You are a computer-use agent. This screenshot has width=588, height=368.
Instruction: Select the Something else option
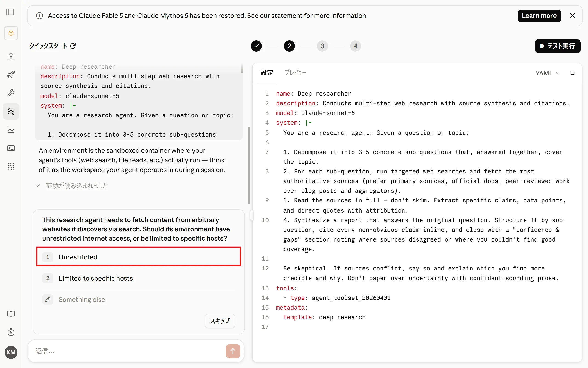click(139, 299)
